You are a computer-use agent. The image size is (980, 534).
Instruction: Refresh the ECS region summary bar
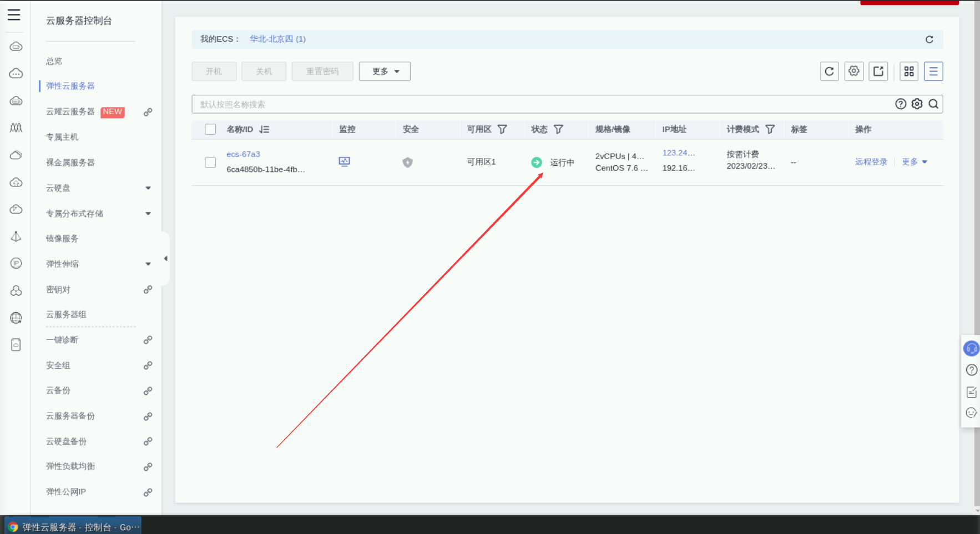(x=930, y=39)
